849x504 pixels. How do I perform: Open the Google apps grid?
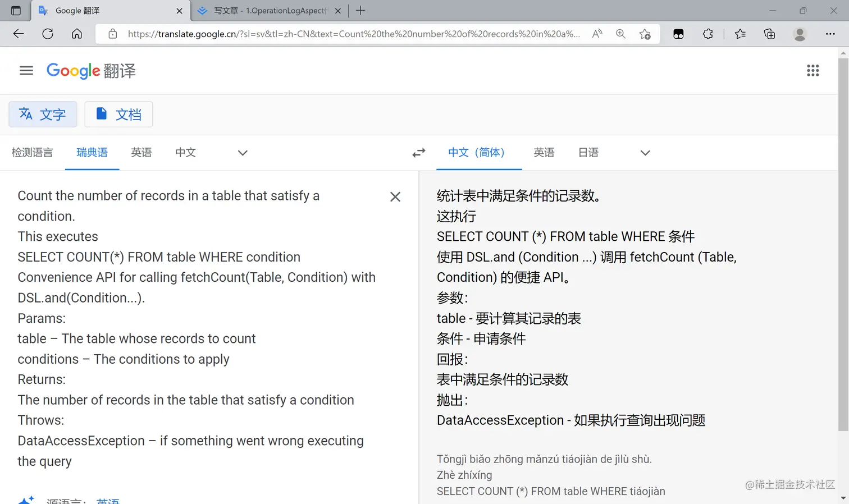(813, 70)
